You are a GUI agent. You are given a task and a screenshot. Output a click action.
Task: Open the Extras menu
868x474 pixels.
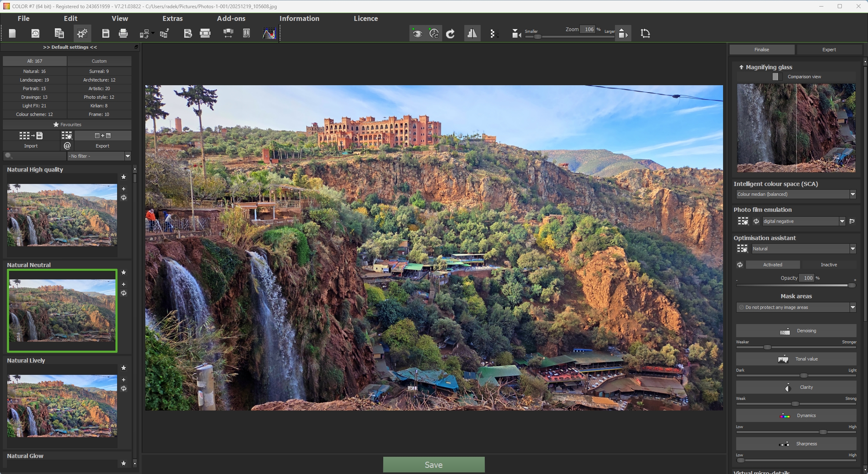tap(172, 18)
